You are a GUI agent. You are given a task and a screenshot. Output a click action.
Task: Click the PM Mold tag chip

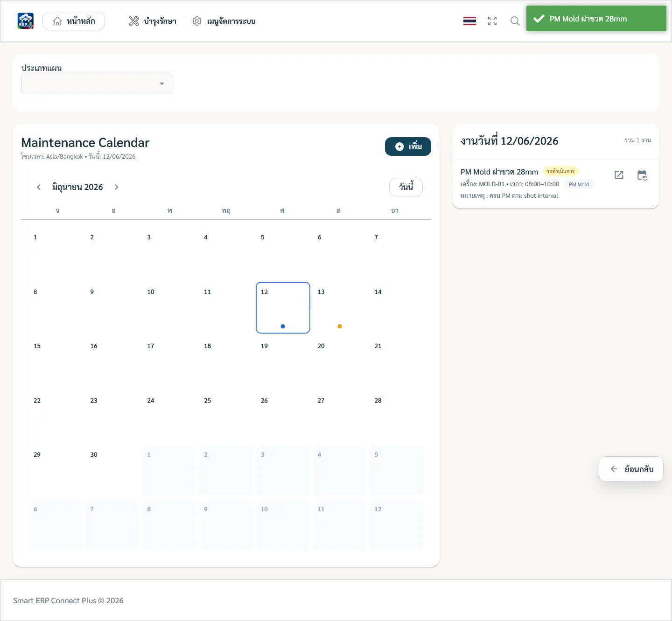(579, 184)
